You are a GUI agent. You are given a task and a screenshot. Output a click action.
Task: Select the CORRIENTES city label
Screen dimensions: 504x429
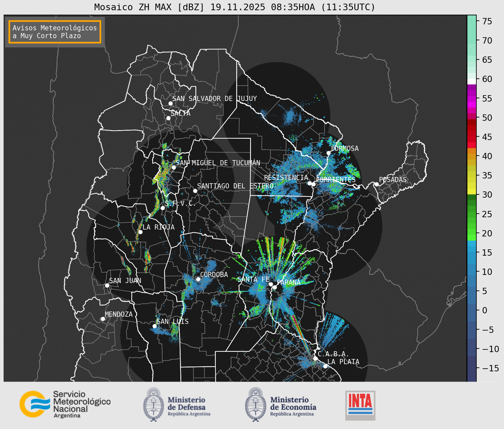[336, 180]
